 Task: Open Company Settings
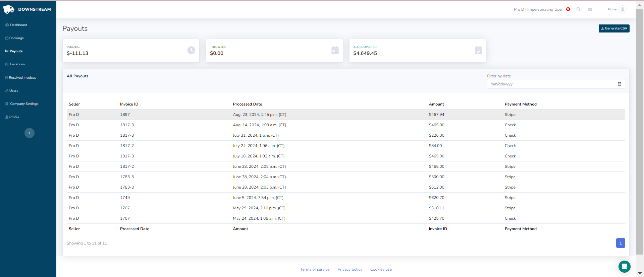click(22, 104)
